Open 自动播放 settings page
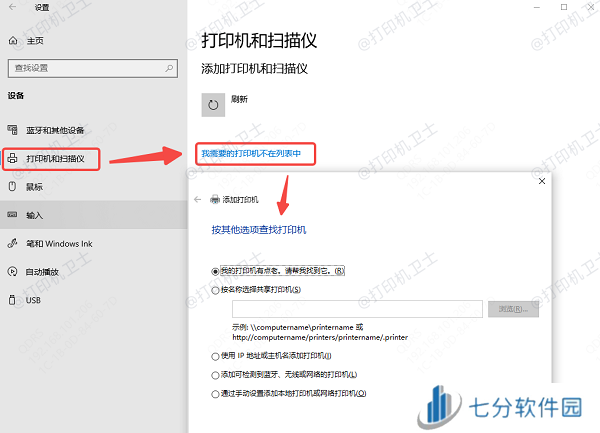The image size is (600, 433). click(42, 272)
